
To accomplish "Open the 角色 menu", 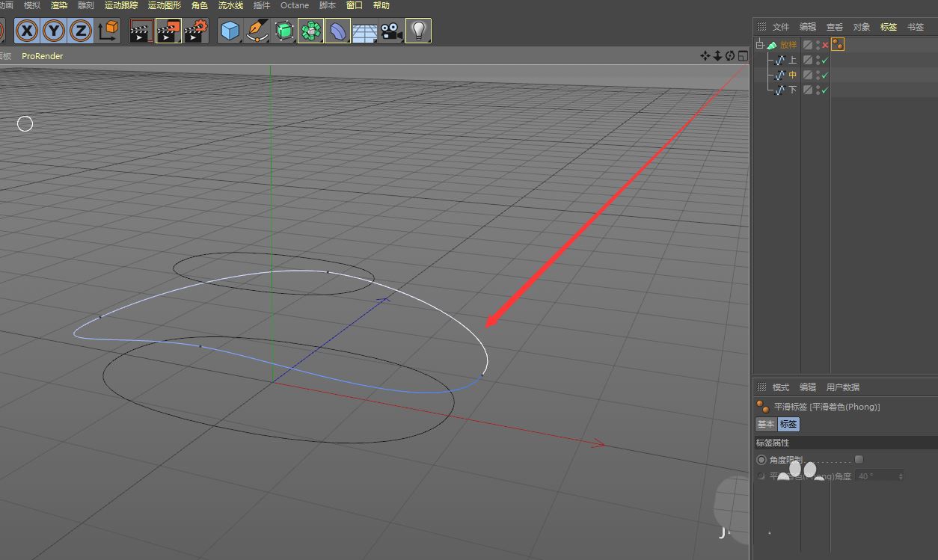I will pyautogui.click(x=200, y=5).
